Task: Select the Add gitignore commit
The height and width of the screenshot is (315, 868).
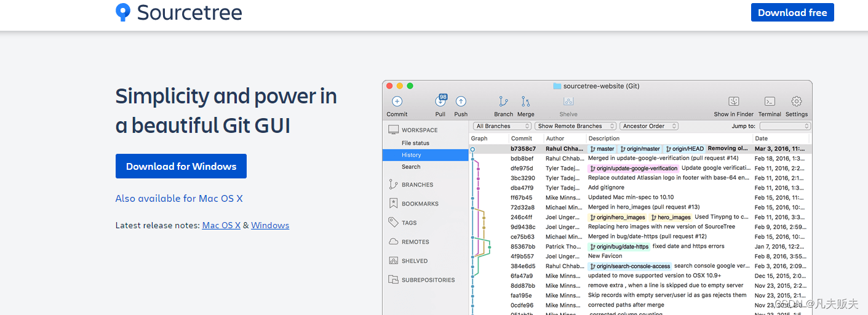Action: pyautogui.click(x=640, y=188)
